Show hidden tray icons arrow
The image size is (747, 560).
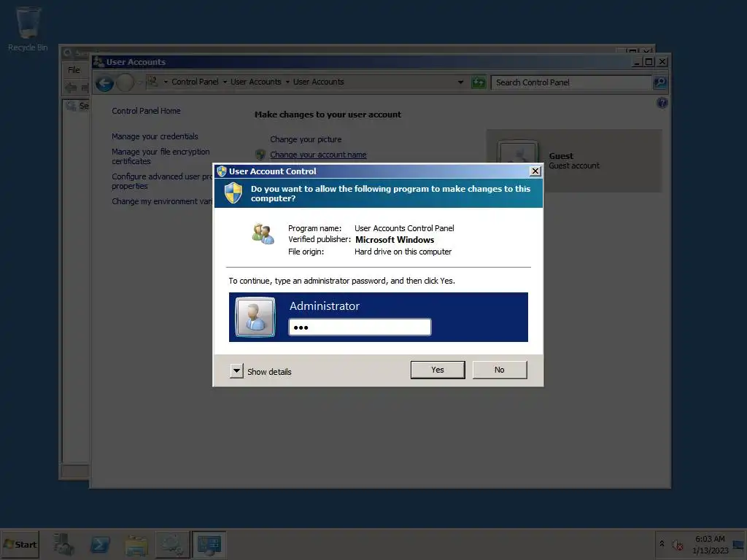point(662,544)
